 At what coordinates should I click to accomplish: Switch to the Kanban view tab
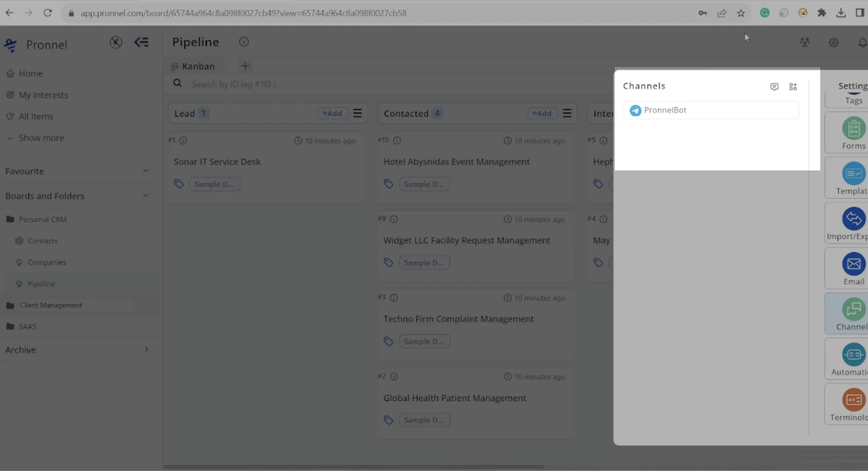pos(193,66)
